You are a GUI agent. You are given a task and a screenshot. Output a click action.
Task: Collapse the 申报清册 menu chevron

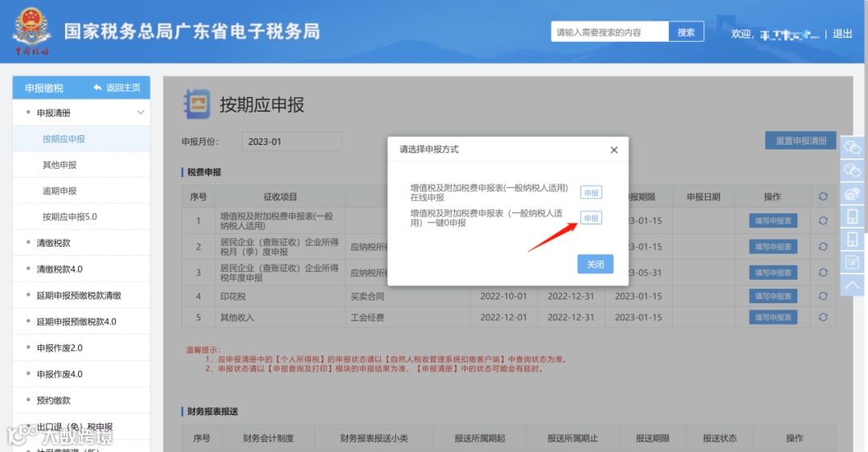[x=141, y=113]
